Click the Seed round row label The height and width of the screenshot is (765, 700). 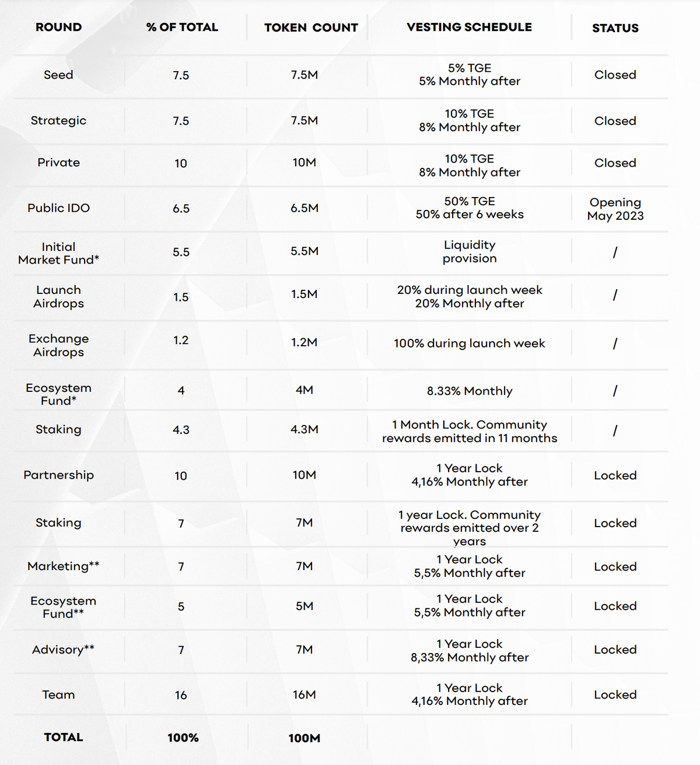pyautogui.click(x=58, y=75)
